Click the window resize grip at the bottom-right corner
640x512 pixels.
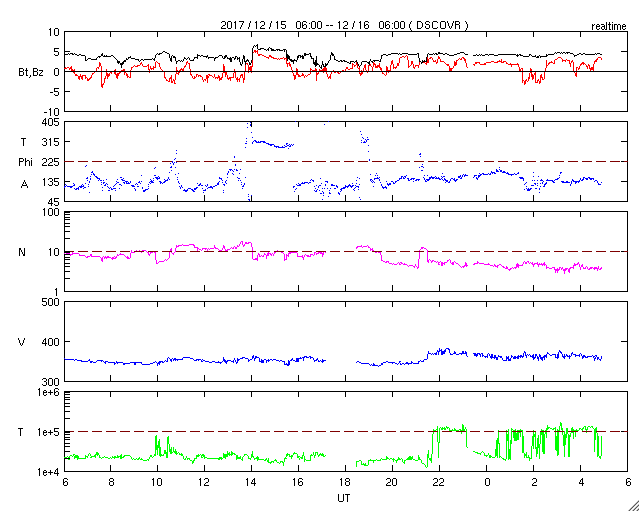[634, 506]
